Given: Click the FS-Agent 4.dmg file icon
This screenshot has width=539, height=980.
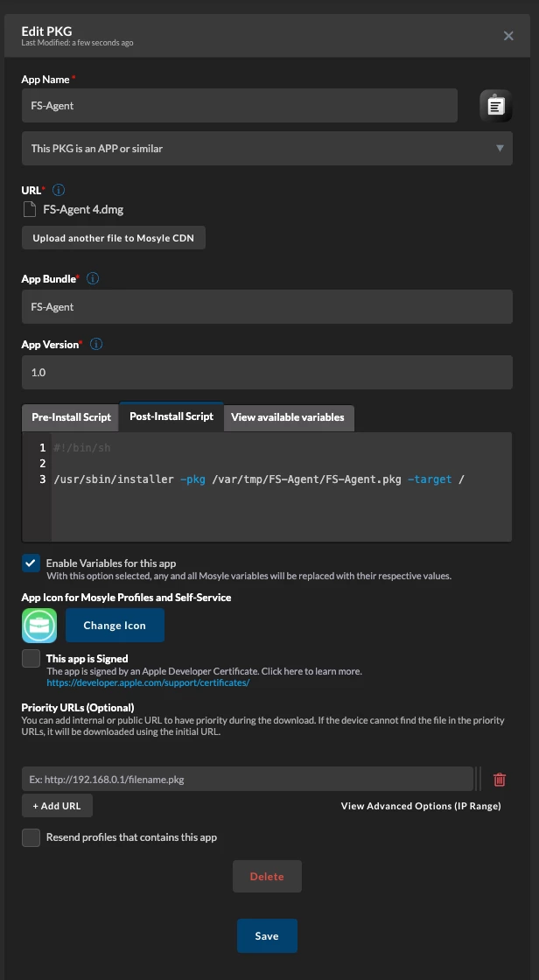Looking at the screenshot, I should pyautogui.click(x=30, y=209).
